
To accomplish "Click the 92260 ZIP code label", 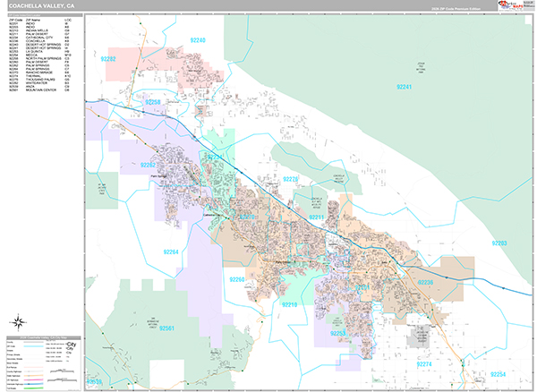I will pos(237,280).
